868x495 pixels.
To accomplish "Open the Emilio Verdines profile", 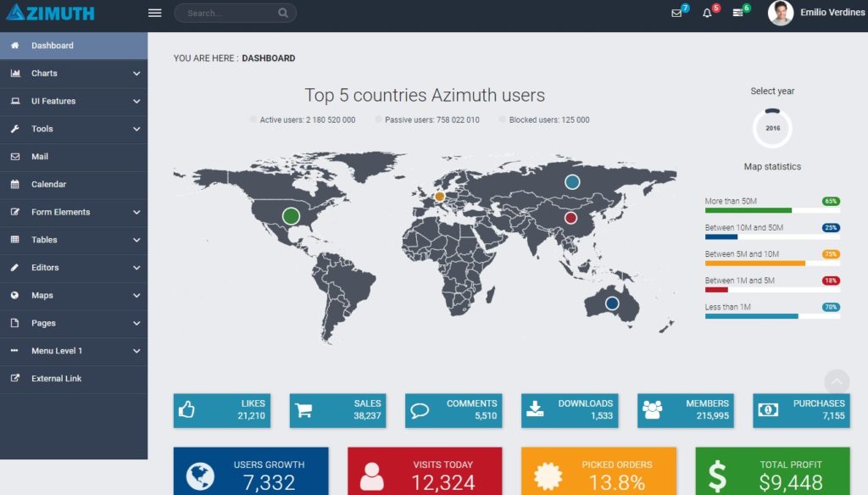I will click(x=812, y=14).
